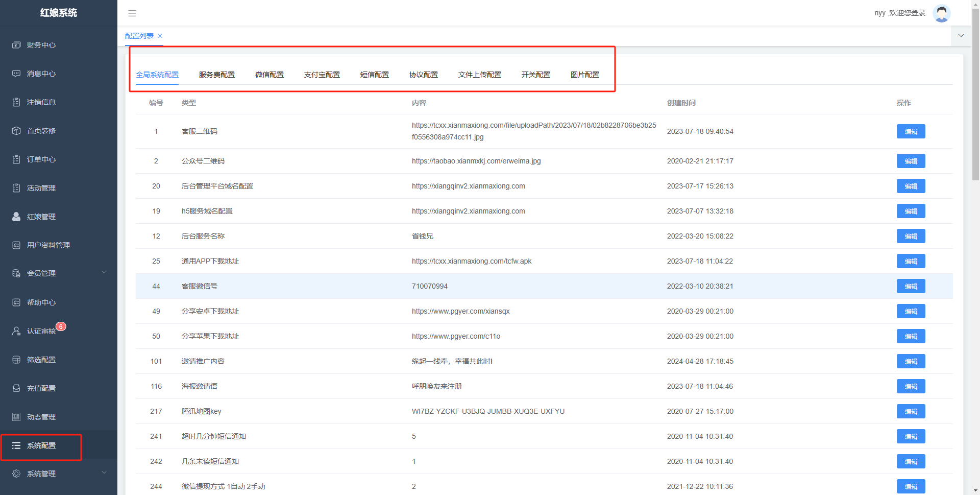
Task: Click the hamburger menu collapse icon
Action: [x=132, y=13]
